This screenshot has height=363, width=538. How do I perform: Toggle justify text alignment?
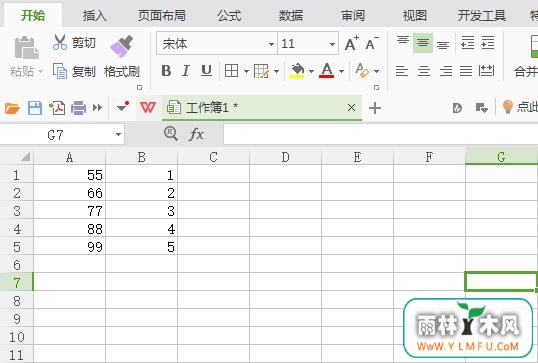point(466,71)
